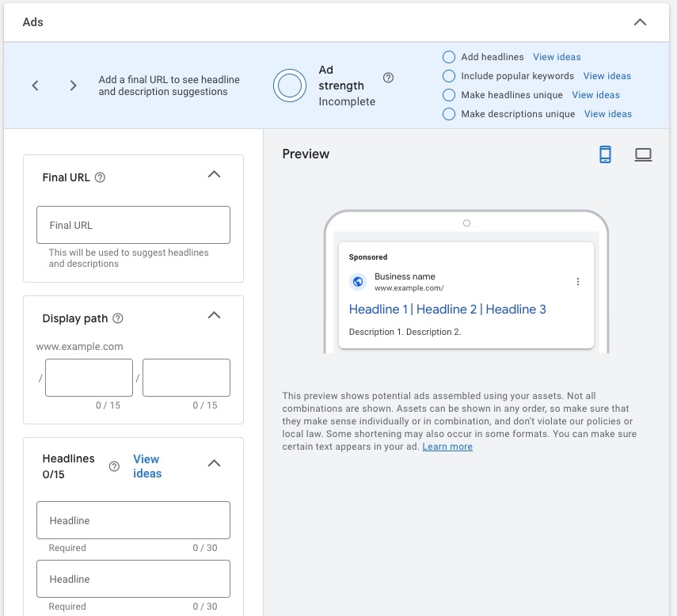Collapse the Display path card
The image size is (677, 616).
tap(214, 315)
